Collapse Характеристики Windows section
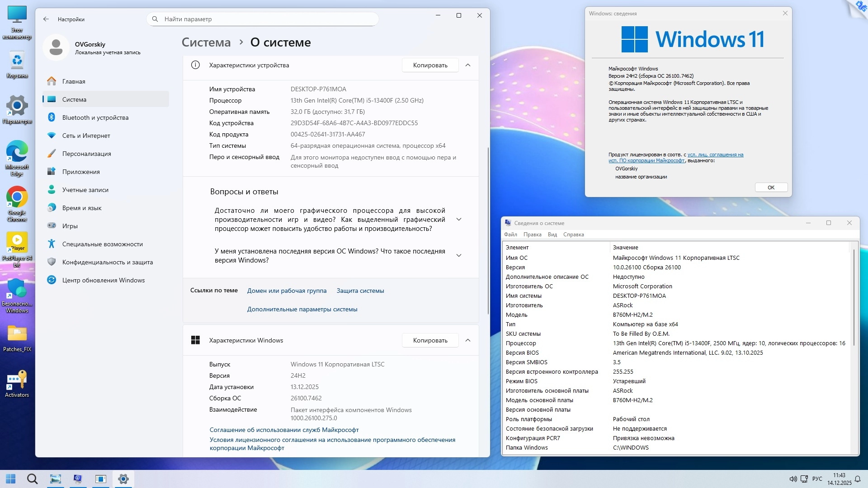868x488 pixels. click(x=468, y=340)
